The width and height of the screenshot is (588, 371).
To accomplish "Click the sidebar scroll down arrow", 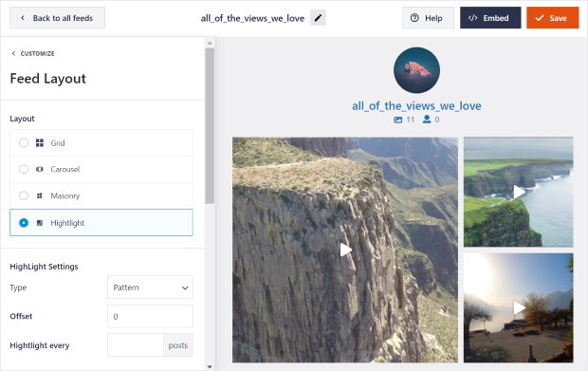I will tap(210, 366).
